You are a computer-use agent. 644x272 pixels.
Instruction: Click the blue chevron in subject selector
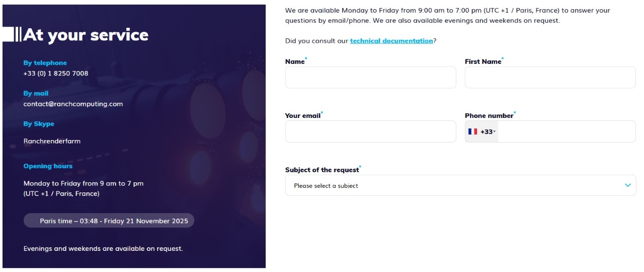pos(627,185)
